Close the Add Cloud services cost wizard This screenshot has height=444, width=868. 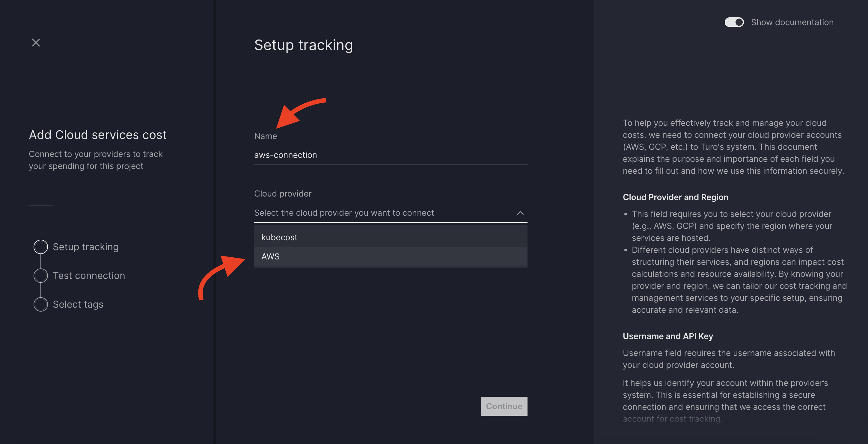click(36, 43)
